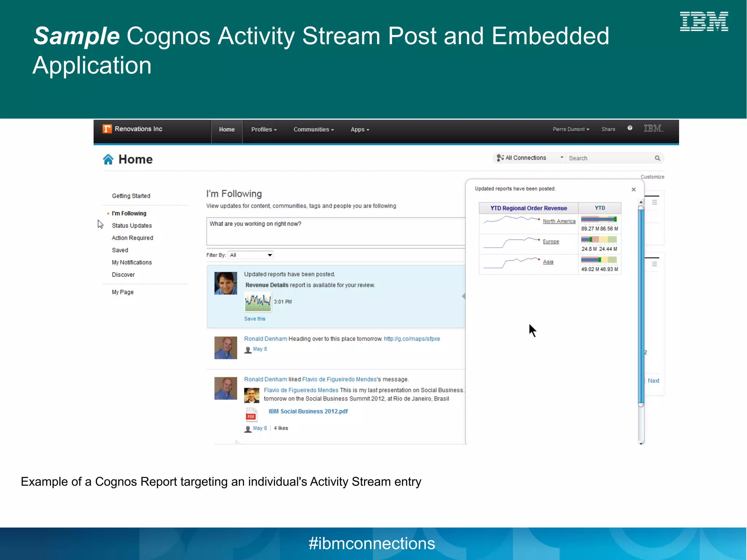
Task: Click the popup vertical scrollbar thumb
Action: click(641, 306)
